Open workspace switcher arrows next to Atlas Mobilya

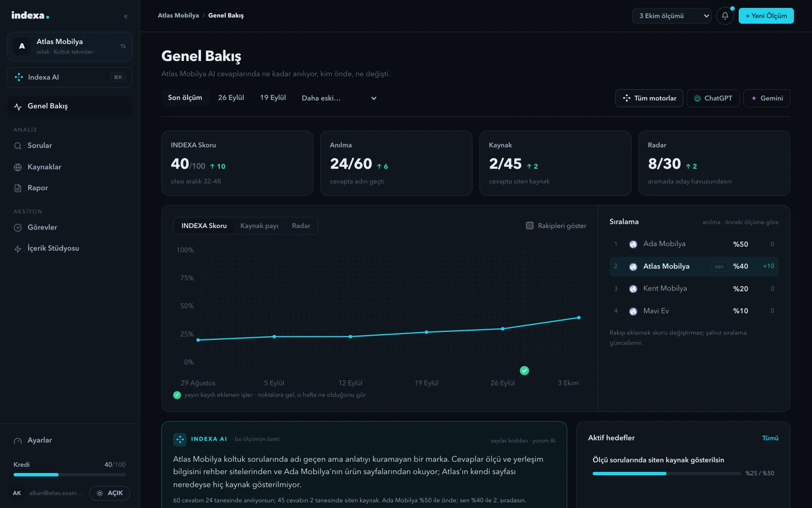click(123, 46)
